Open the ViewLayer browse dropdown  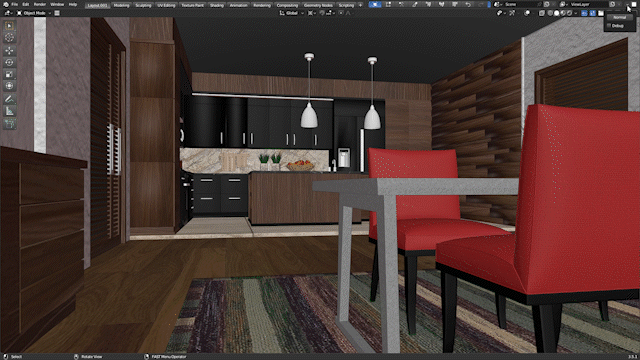[x=564, y=4]
